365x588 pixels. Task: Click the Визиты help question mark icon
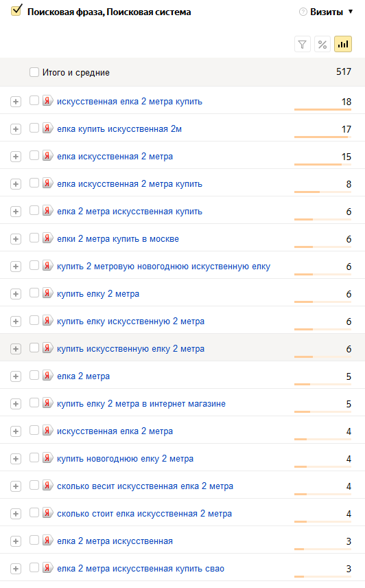point(303,12)
